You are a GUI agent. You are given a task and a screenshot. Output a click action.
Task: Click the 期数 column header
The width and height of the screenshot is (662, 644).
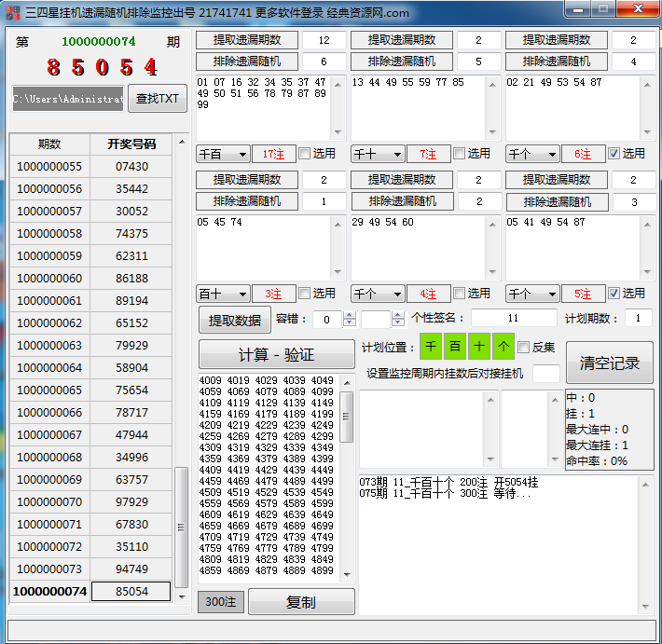pos(49,144)
